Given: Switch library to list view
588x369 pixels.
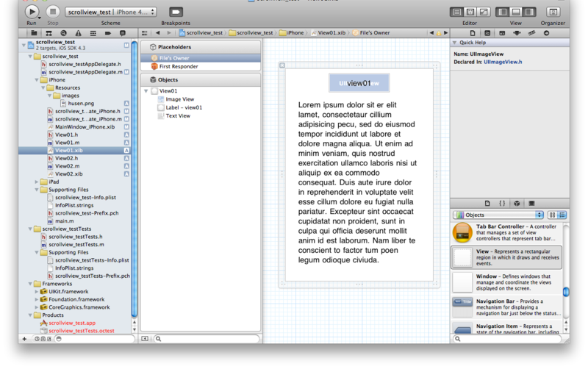Looking at the screenshot, I should pos(562,215).
